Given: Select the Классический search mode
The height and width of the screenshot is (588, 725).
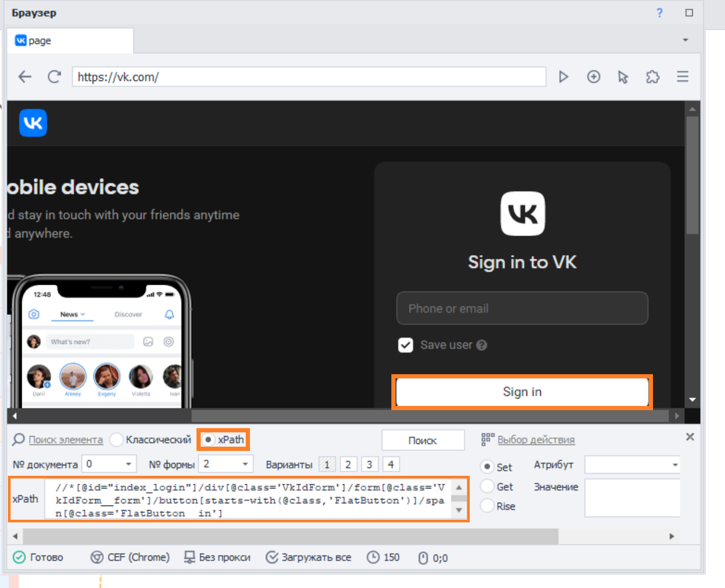Looking at the screenshot, I should (117, 439).
